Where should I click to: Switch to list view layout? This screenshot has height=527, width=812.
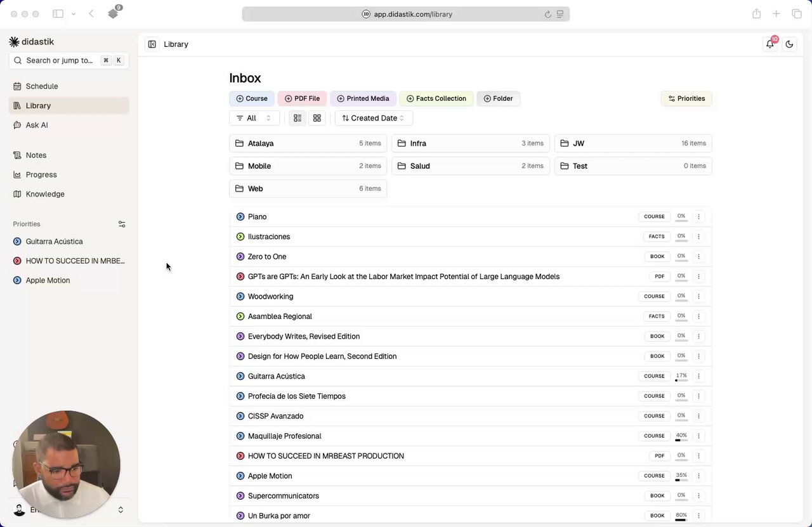point(298,118)
